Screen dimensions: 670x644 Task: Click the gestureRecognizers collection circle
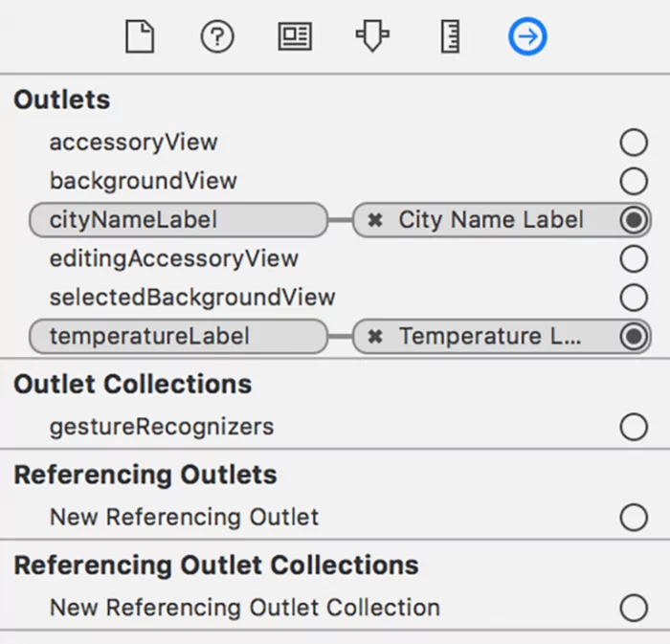(x=634, y=427)
